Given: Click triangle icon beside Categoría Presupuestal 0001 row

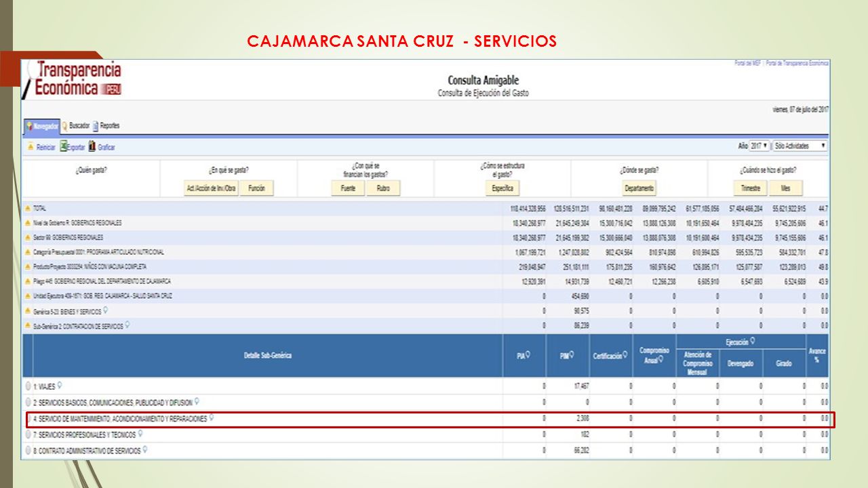Looking at the screenshot, I should [28, 252].
